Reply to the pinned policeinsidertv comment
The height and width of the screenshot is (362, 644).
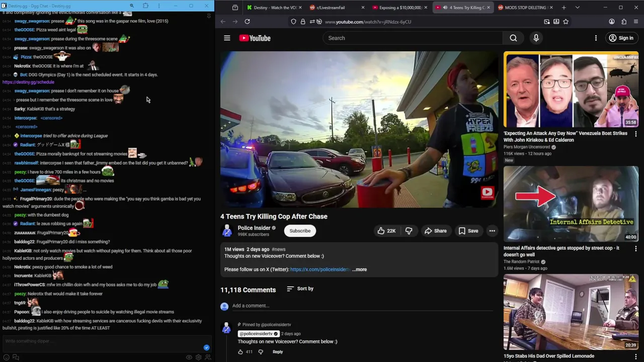click(x=278, y=352)
